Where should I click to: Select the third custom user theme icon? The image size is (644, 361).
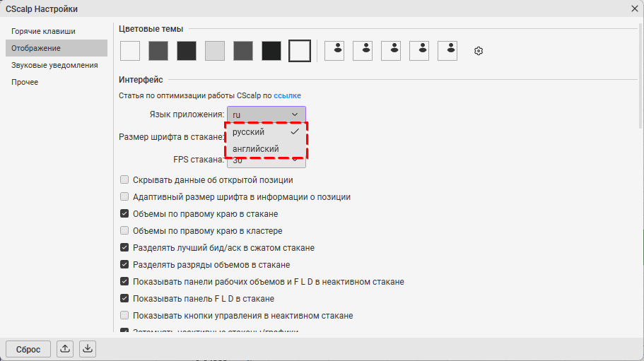coord(391,50)
